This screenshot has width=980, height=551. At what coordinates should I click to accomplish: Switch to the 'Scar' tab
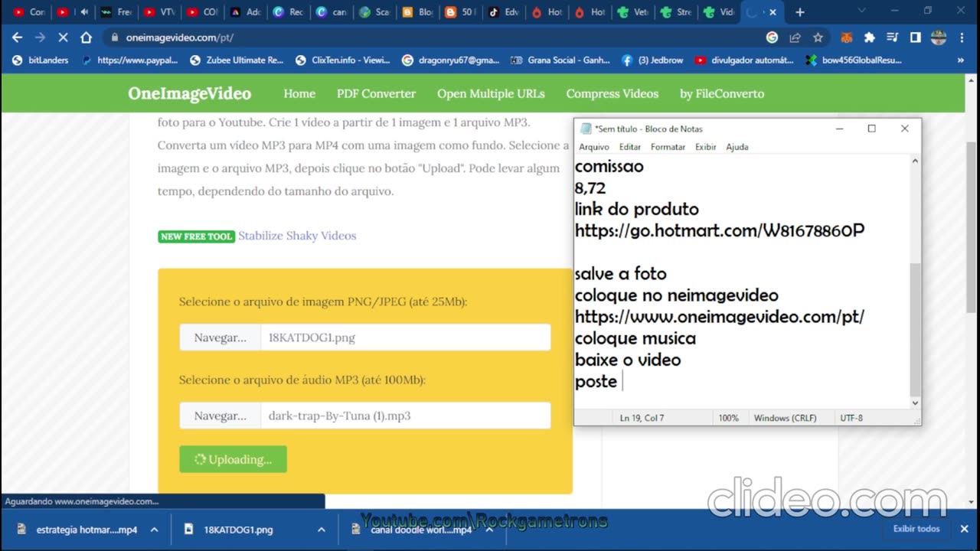pyautogui.click(x=374, y=12)
